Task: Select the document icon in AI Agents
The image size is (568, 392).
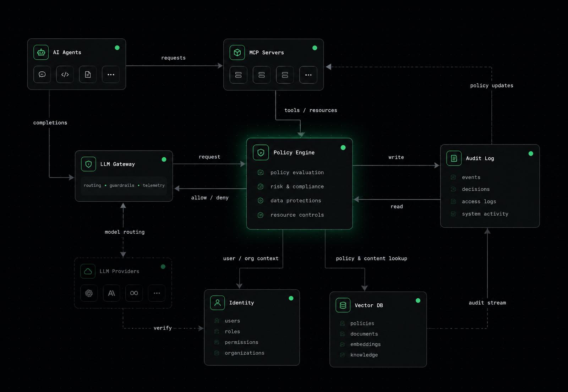Action: click(88, 75)
